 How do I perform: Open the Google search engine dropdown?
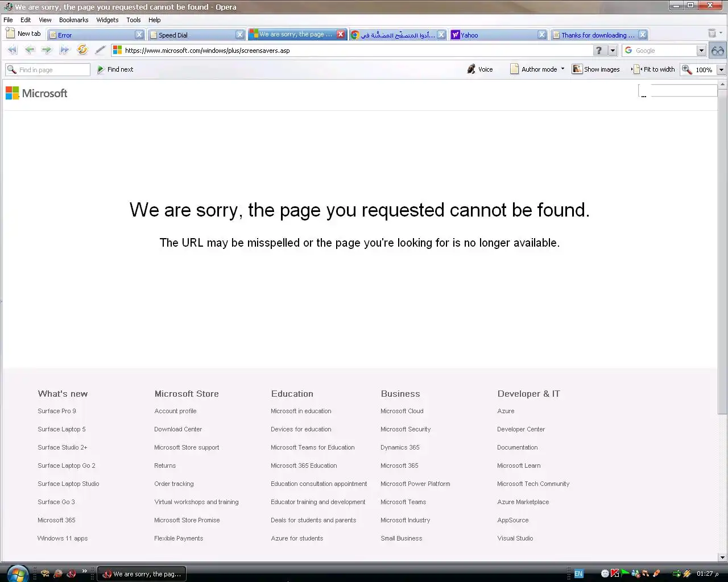(x=701, y=51)
